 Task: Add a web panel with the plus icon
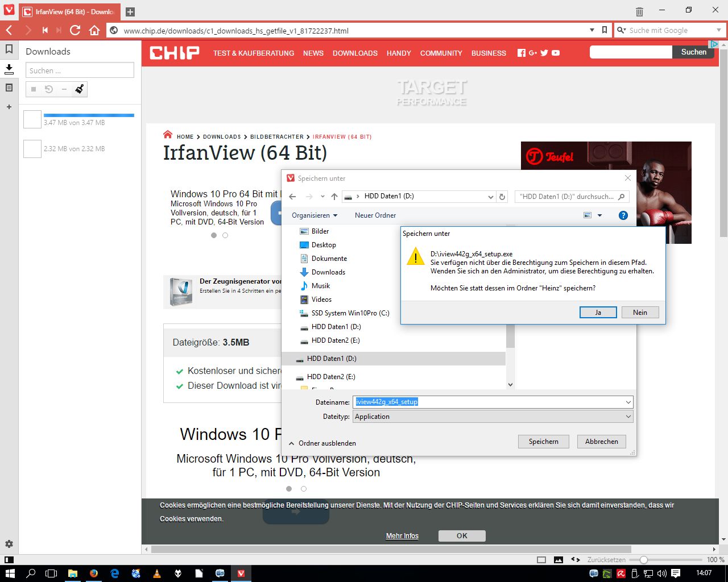(x=9, y=107)
